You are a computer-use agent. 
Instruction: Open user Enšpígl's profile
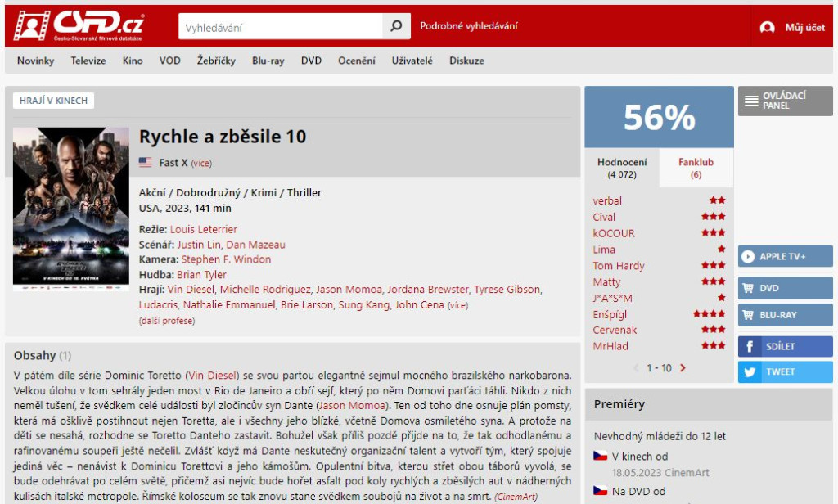click(610, 314)
